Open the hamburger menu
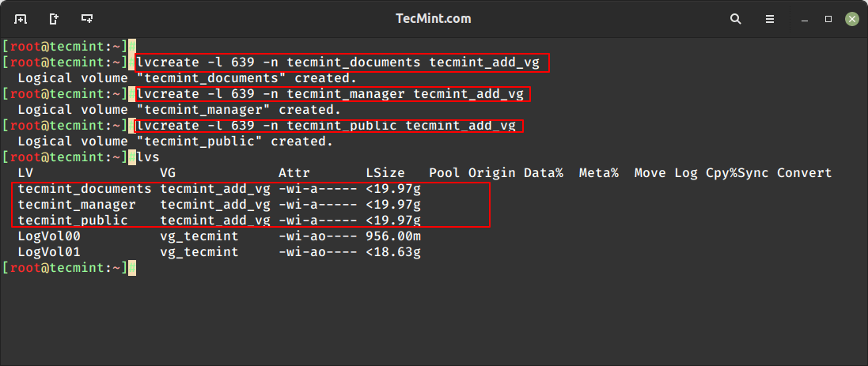868x366 pixels. pos(769,18)
